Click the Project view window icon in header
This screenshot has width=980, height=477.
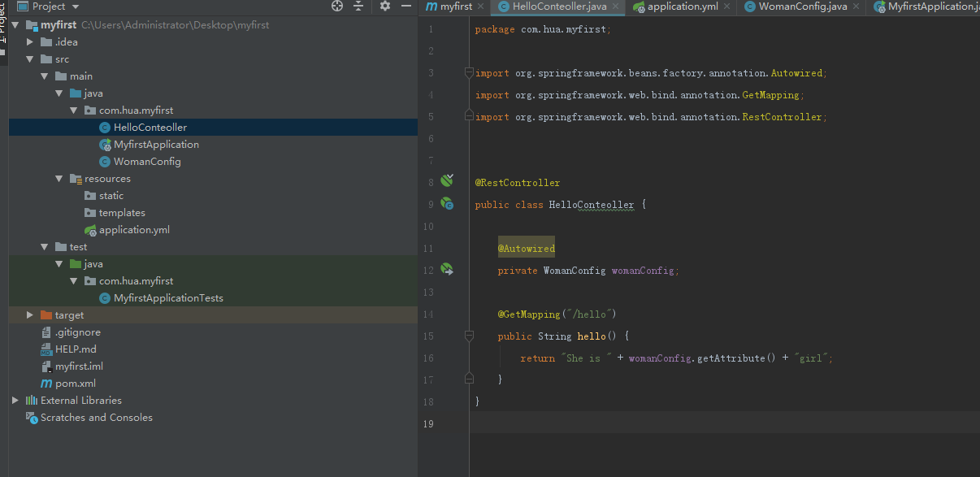coord(22,6)
